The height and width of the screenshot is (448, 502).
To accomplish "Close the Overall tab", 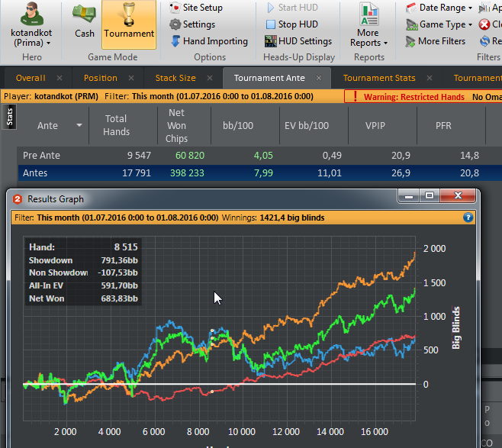I will pyautogui.click(x=60, y=78).
